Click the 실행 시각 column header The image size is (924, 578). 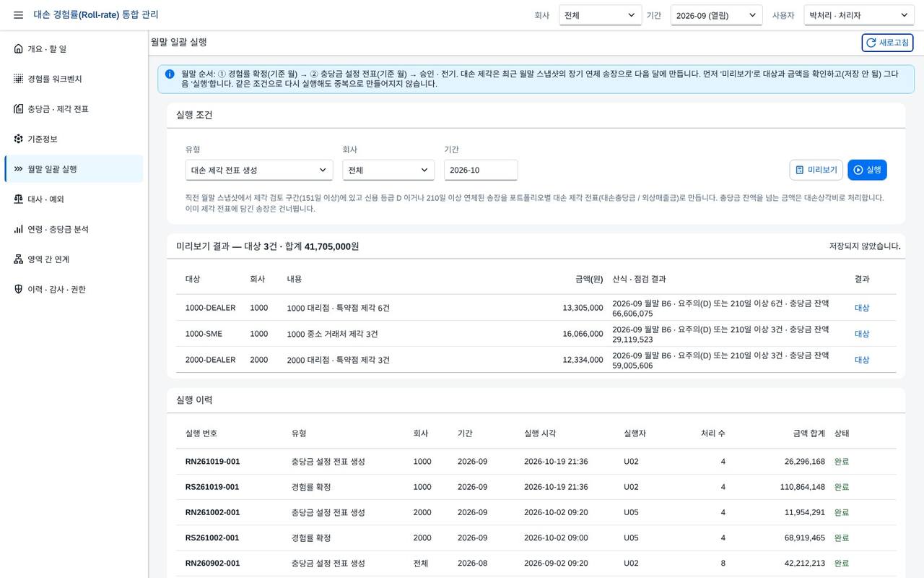click(540, 433)
